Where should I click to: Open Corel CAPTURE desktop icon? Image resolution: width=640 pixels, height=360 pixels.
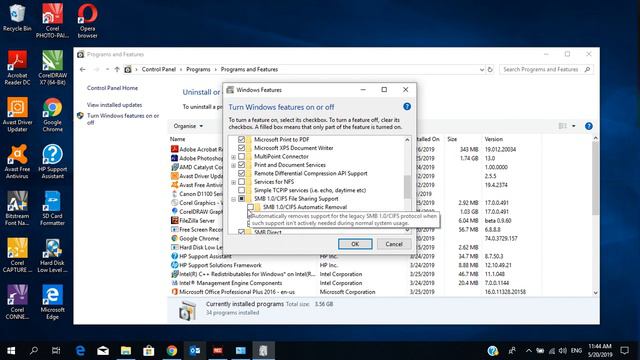point(17,256)
